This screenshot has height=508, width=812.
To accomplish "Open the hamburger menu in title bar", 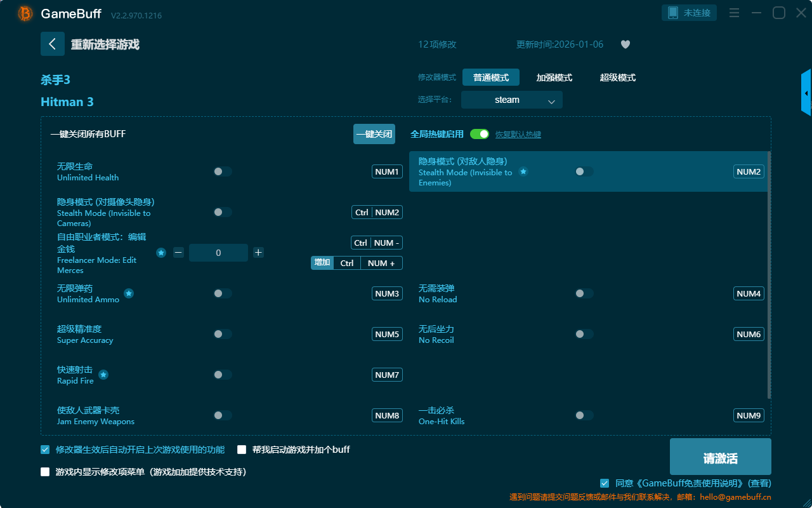I will click(x=734, y=13).
